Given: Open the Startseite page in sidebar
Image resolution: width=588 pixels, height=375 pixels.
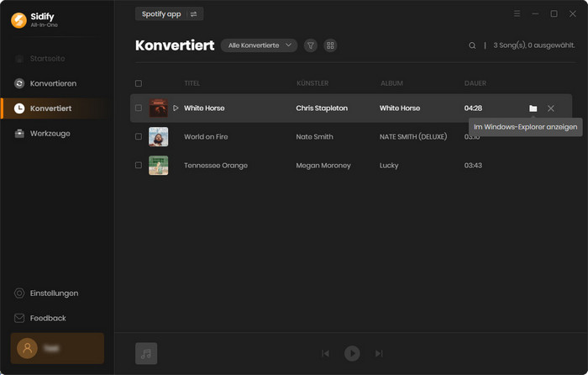Looking at the screenshot, I should point(47,59).
